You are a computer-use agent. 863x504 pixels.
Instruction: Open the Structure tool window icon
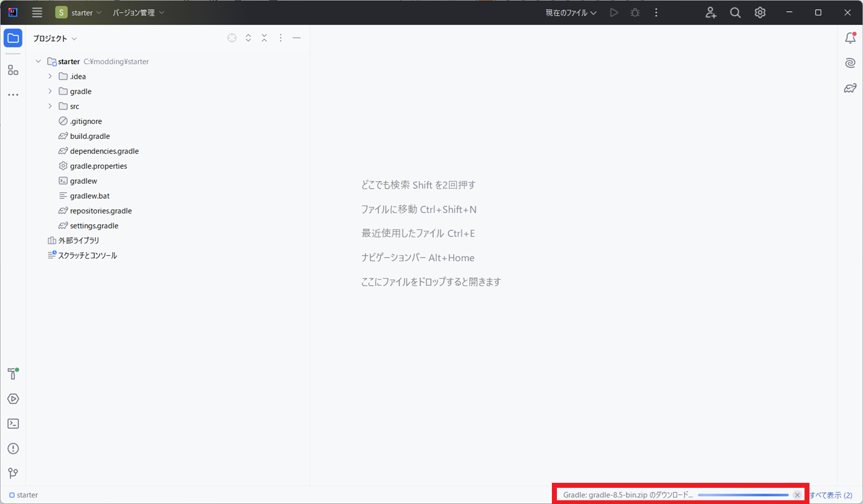click(13, 70)
